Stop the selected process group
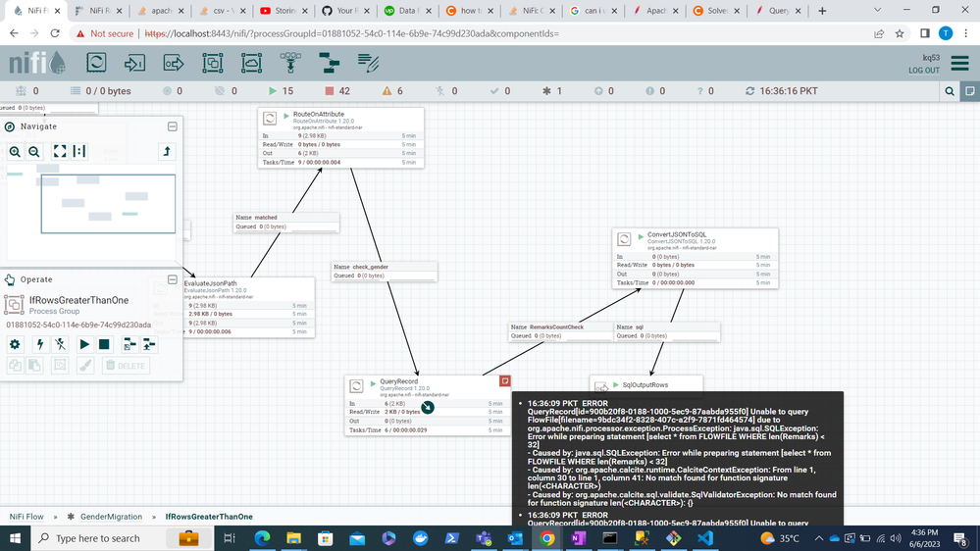 tap(104, 344)
